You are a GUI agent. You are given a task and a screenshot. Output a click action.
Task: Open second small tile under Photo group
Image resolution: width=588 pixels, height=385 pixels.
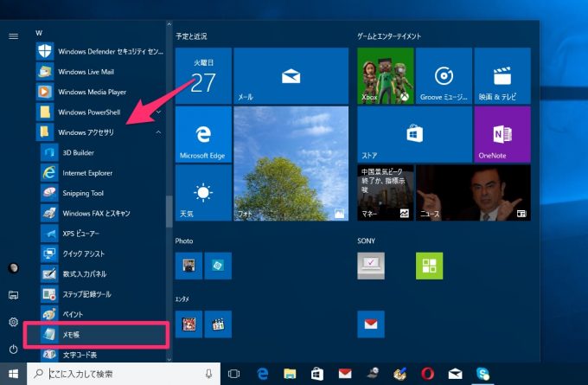[218, 266]
